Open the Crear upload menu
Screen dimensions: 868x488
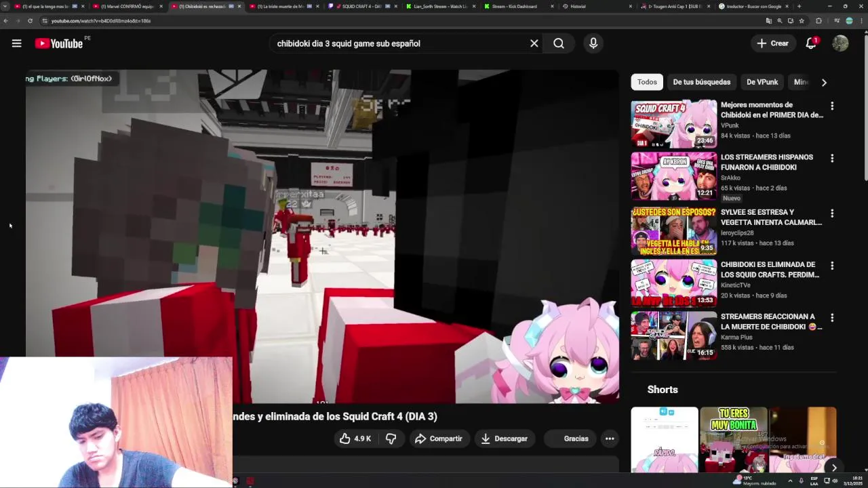coord(773,43)
